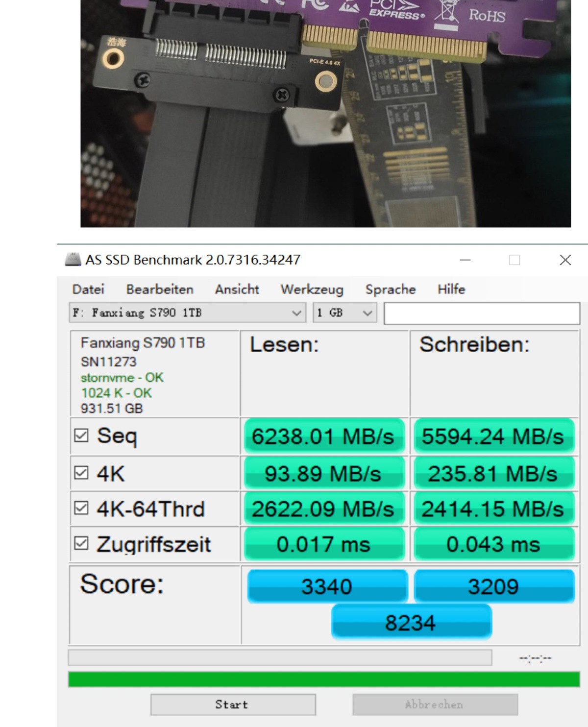The height and width of the screenshot is (727, 588).
Task: Uncheck the 4K test checkbox
Action: (x=81, y=473)
